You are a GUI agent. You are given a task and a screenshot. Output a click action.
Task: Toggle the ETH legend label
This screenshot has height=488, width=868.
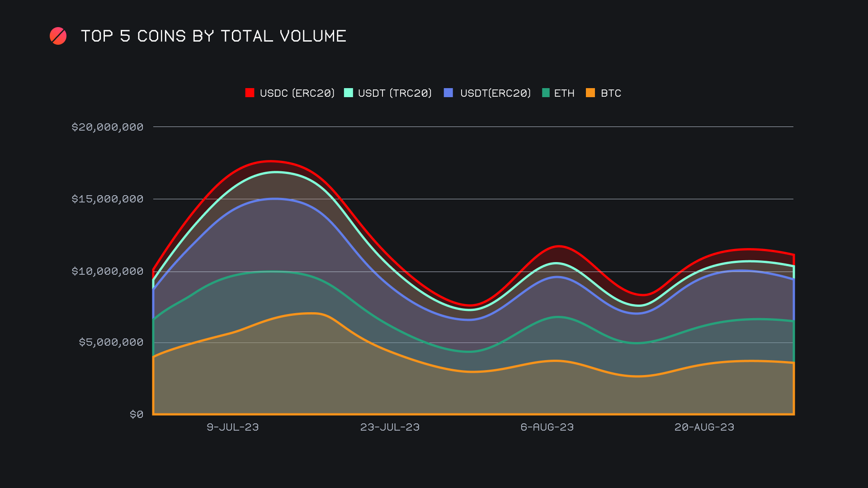(x=564, y=93)
